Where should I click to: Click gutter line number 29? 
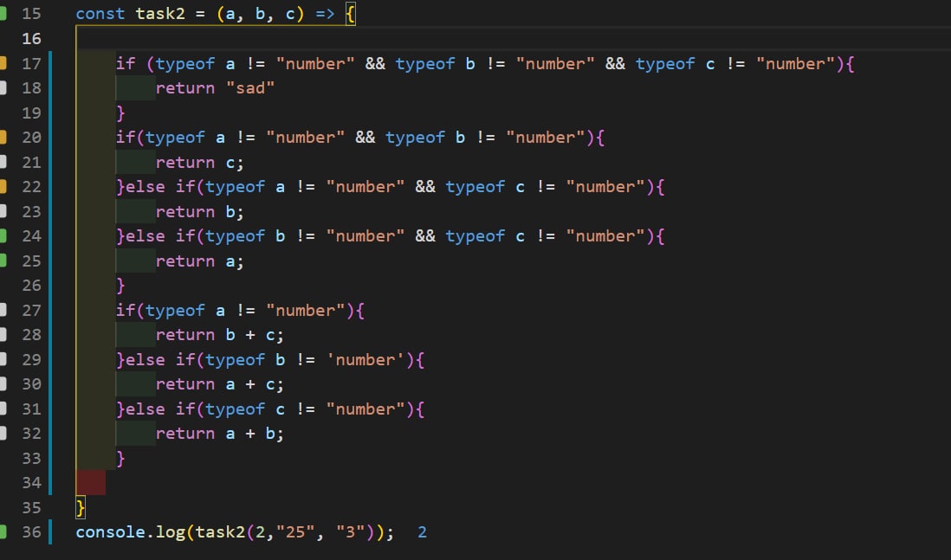(x=31, y=359)
